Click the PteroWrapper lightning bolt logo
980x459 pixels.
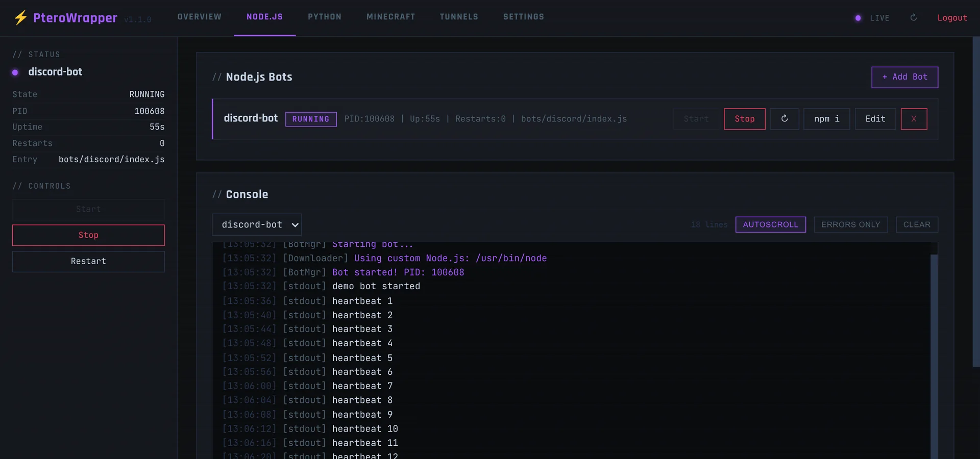tap(20, 18)
